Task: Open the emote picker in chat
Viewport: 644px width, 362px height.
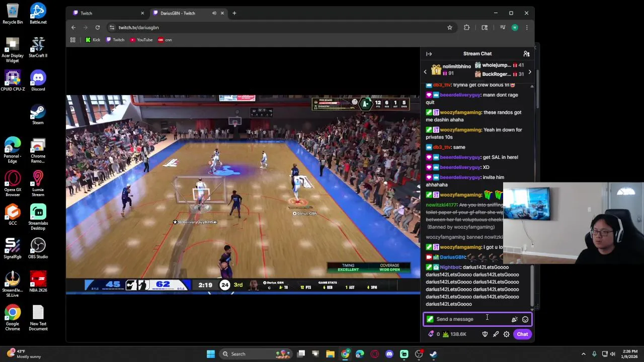Action: pyautogui.click(x=525, y=319)
